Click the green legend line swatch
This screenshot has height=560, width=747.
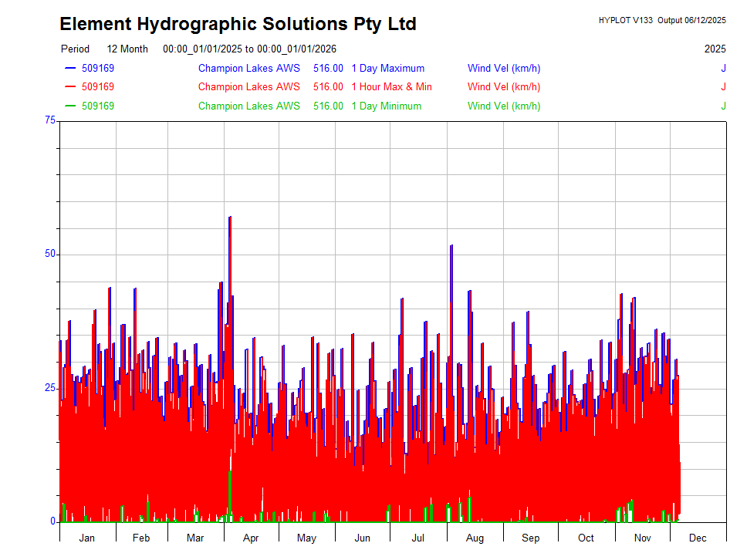point(70,106)
